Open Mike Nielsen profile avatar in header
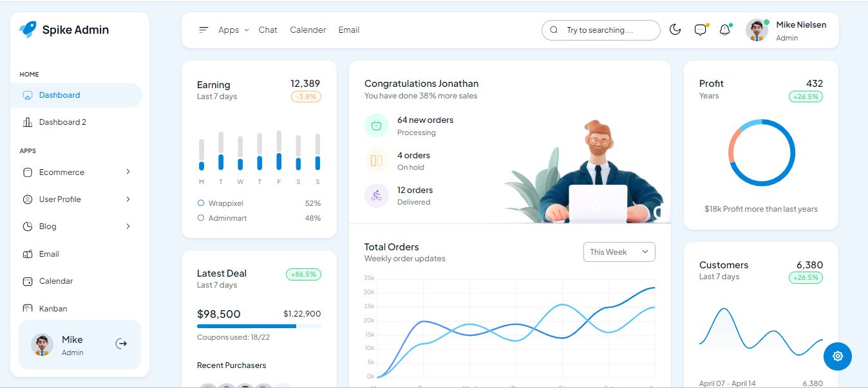This screenshot has width=868, height=388. coord(757,30)
